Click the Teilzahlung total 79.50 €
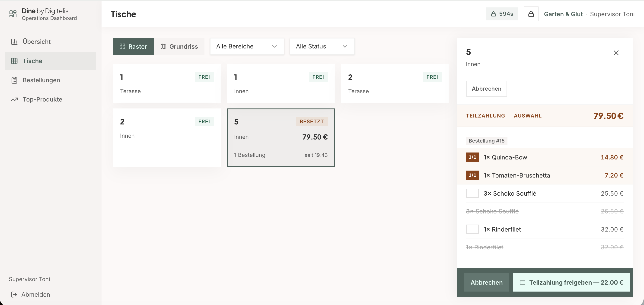 click(608, 116)
